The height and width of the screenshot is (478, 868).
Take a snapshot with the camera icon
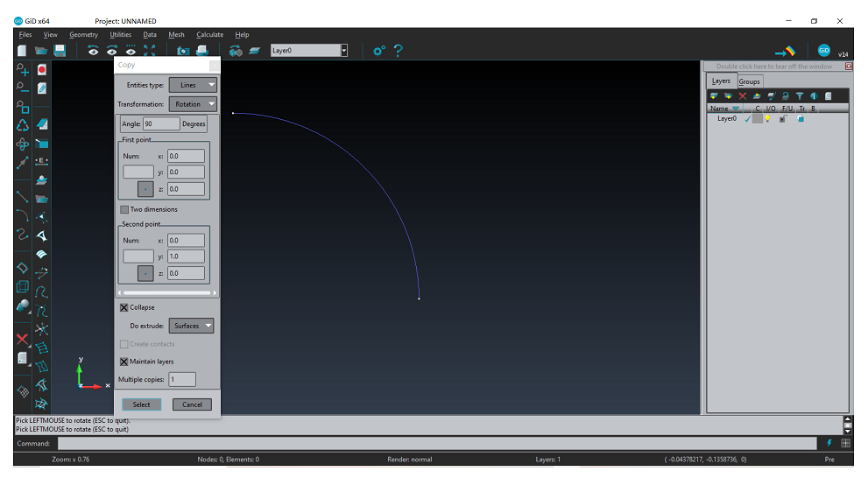pyautogui.click(x=183, y=51)
